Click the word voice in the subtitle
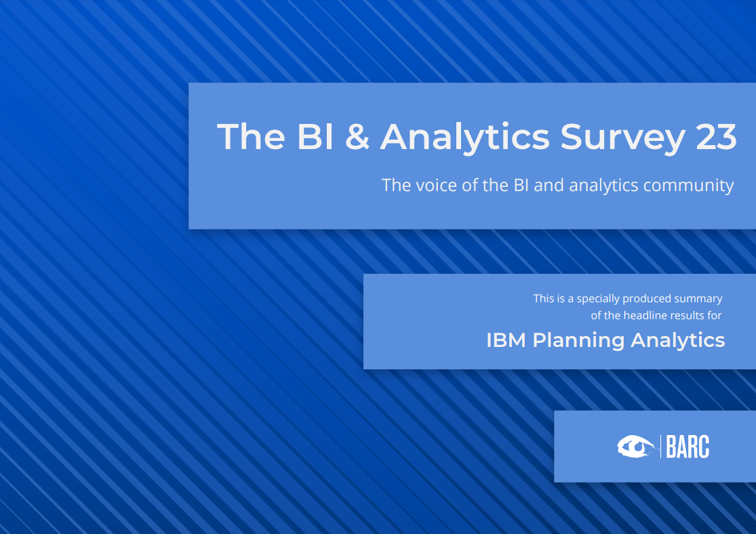 tap(437, 185)
